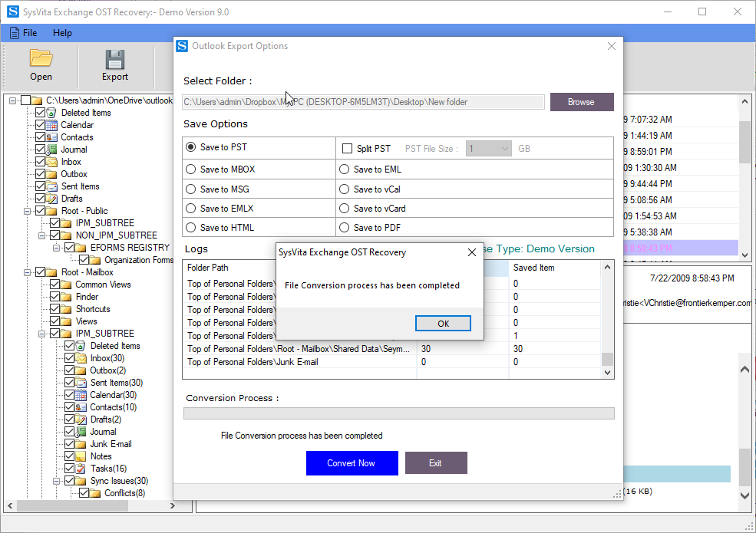Screen dimensions: 756x533
Task: Click the Browse button
Action: [x=582, y=102]
